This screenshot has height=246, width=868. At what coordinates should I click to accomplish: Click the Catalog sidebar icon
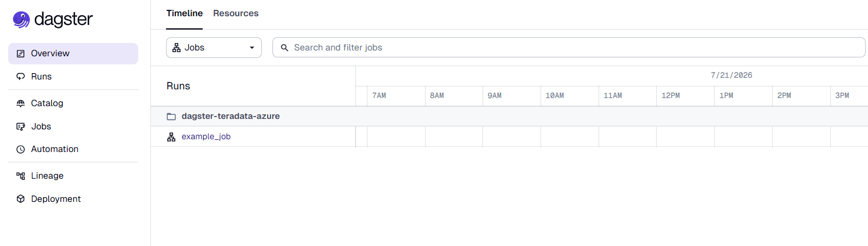click(21, 103)
